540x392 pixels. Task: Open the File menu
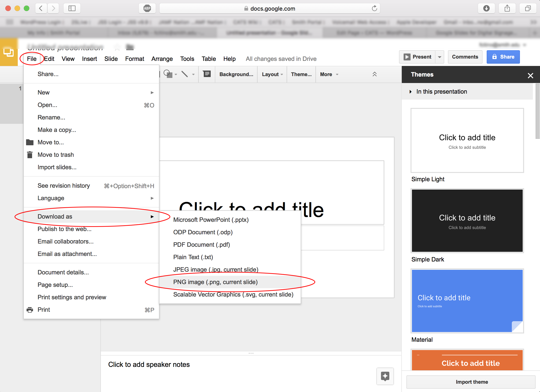coord(32,59)
